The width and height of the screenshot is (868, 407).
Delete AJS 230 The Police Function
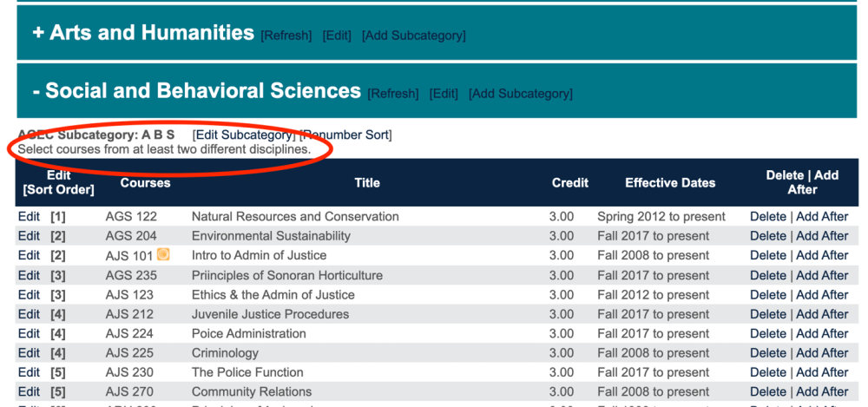click(x=768, y=372)
